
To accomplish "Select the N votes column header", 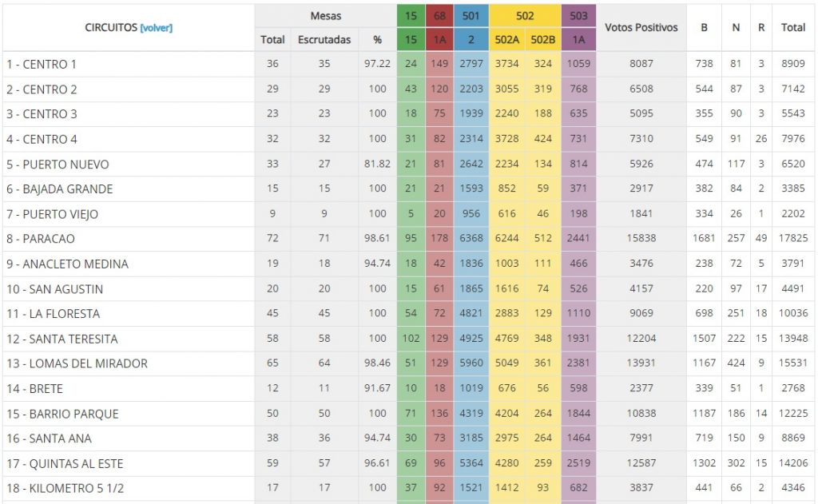I will pos(736,27).
